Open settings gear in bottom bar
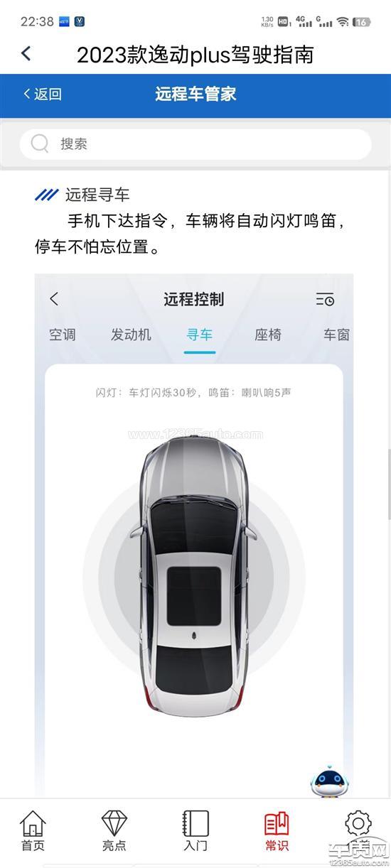The height and width of the screenshot is (868, 391). [x=358, y=824]
